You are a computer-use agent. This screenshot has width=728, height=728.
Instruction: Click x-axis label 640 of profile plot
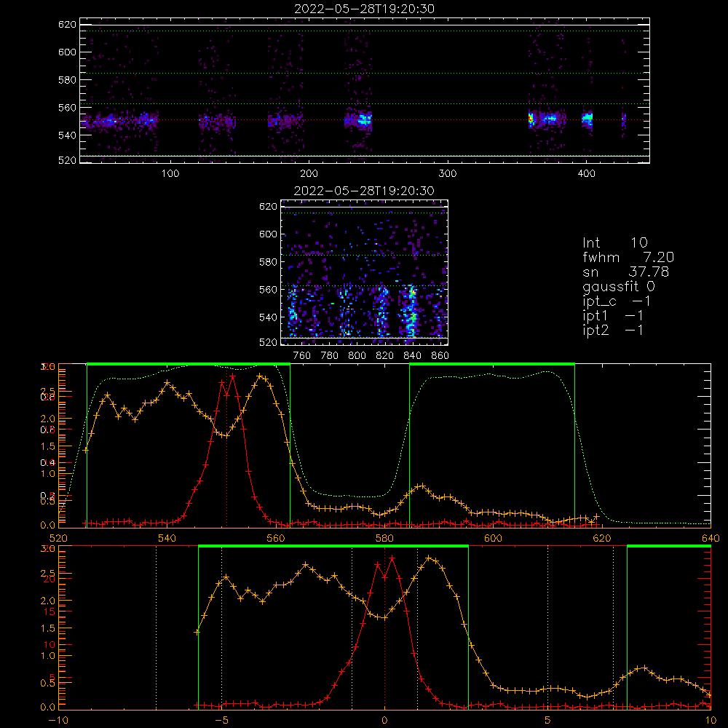711,539
